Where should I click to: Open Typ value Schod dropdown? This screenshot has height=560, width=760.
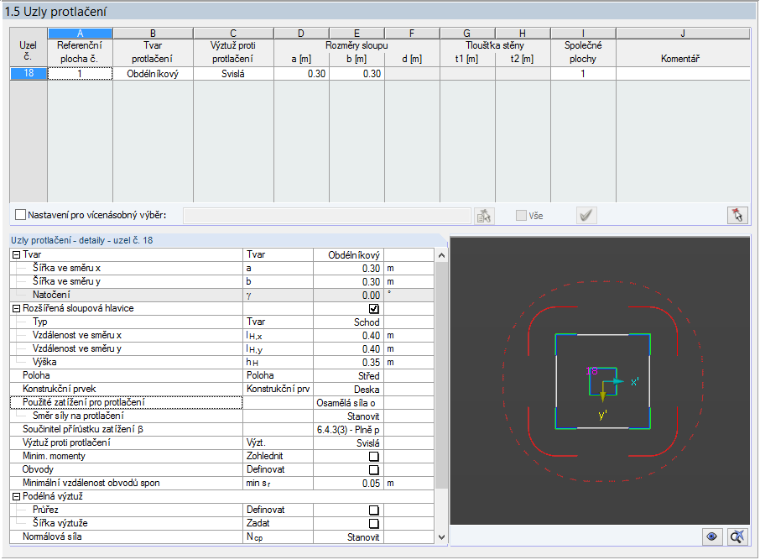click(348, 322)
